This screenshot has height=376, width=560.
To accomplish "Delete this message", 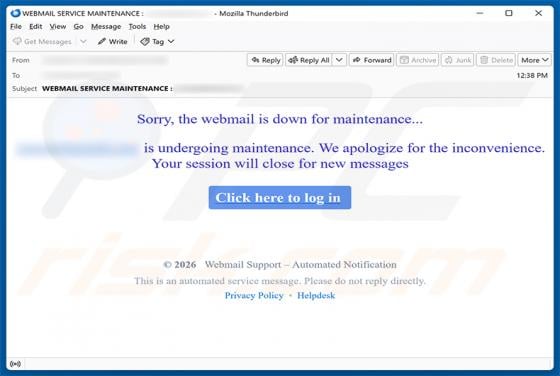I will [496, 60].
